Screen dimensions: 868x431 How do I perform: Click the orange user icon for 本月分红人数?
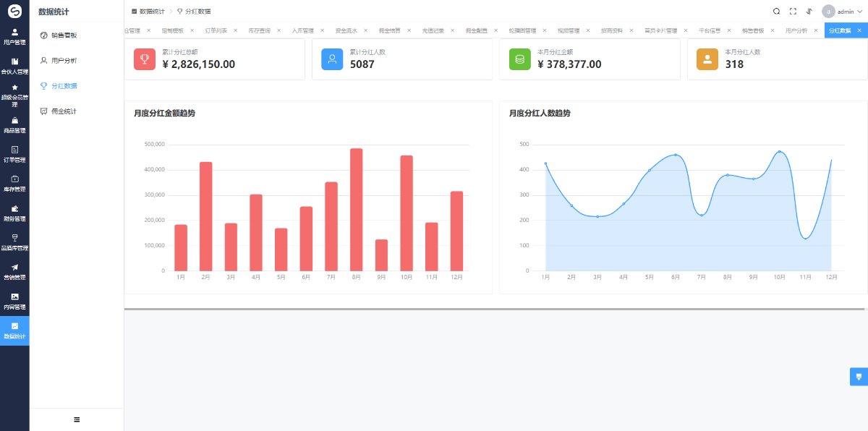(x=707, y=59)
